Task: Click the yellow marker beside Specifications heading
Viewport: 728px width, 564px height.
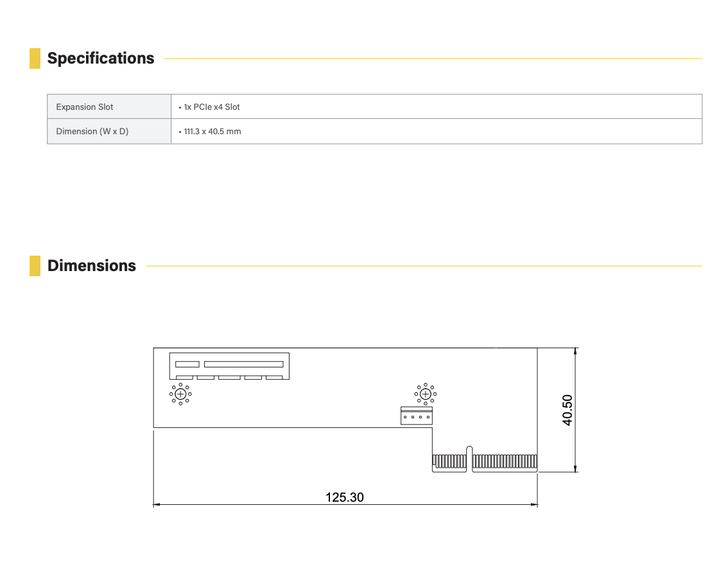Action: click(35, 58)
